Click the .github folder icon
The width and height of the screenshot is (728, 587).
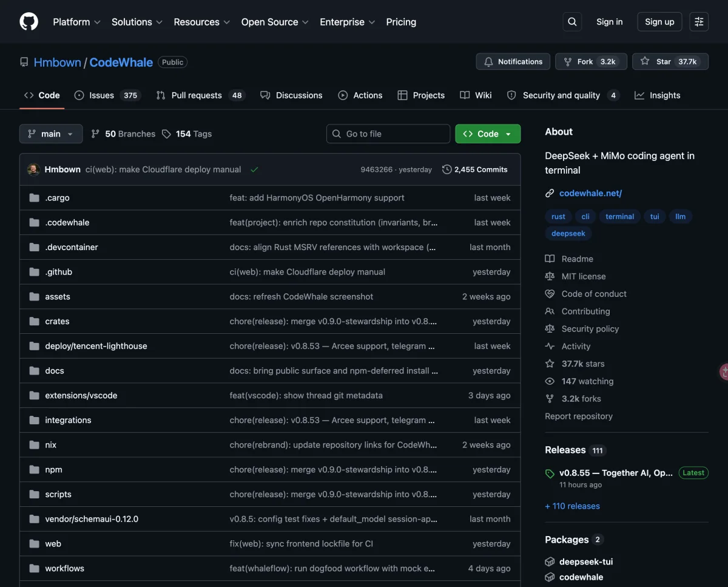(x=34, y=272)
